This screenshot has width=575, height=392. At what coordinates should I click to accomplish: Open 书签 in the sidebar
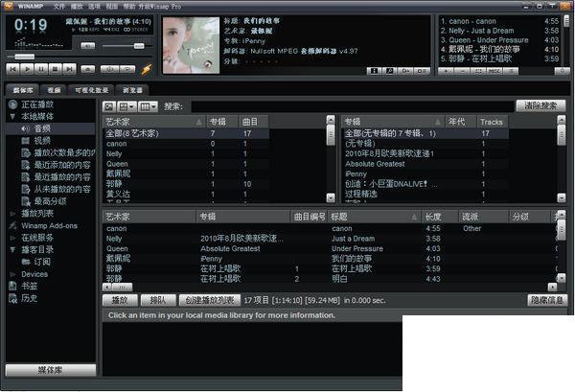[x=30, y=286]
